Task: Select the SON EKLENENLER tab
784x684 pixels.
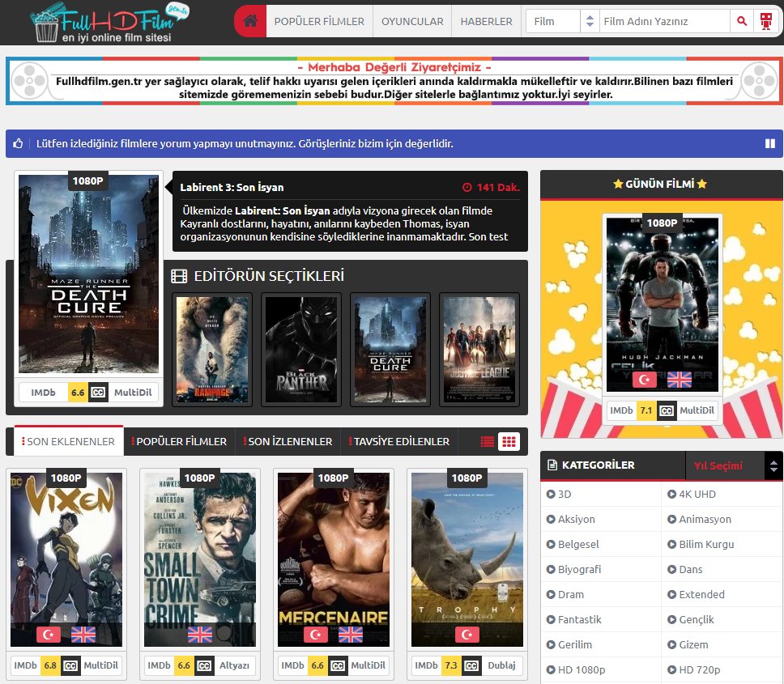Action: (69, 441)
